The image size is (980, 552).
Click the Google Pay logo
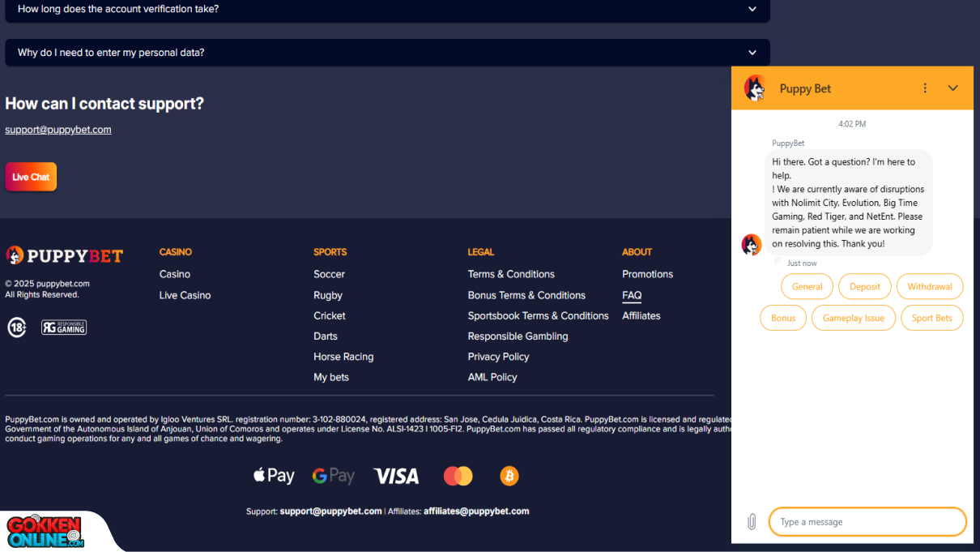click(334, 476)
